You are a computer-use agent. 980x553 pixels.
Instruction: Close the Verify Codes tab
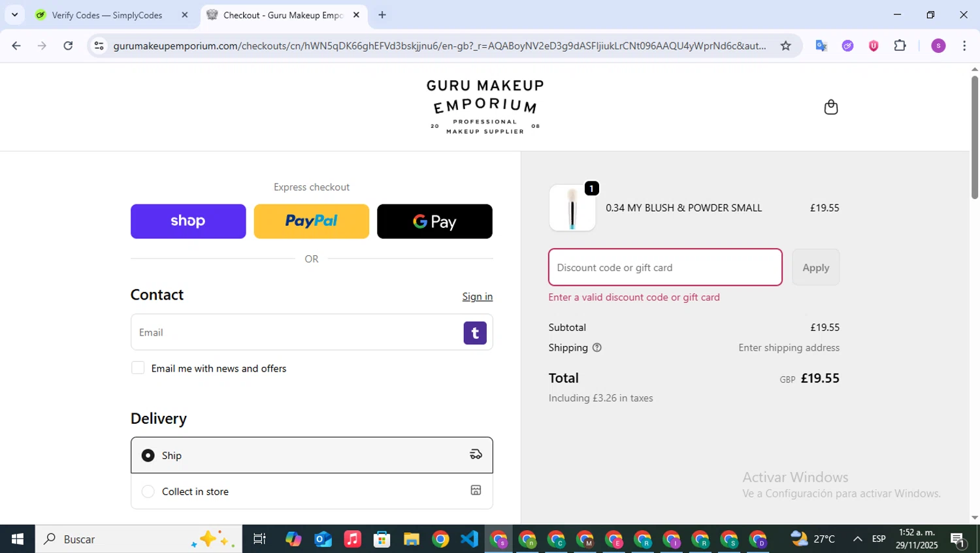coord(185,15)
